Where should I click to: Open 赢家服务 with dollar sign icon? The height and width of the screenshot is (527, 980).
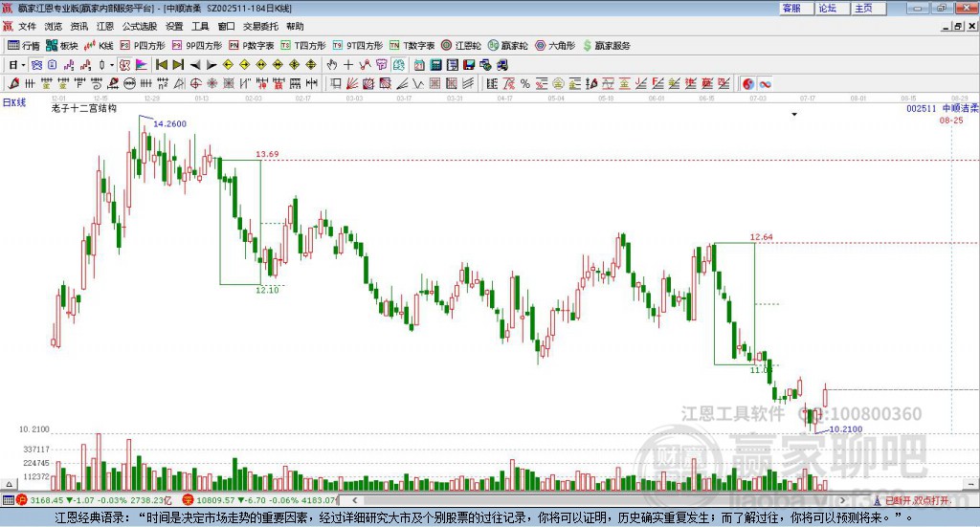pos(606,46)
